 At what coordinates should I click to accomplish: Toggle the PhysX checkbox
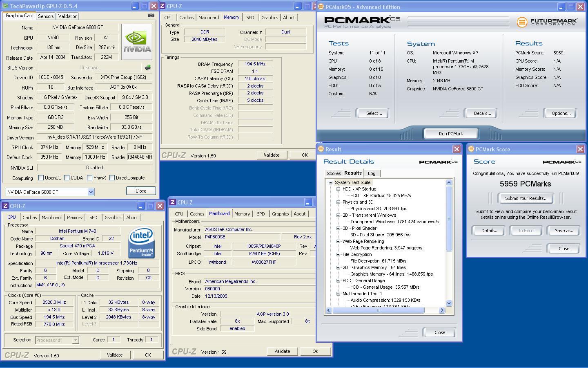(x=89, y=178)
